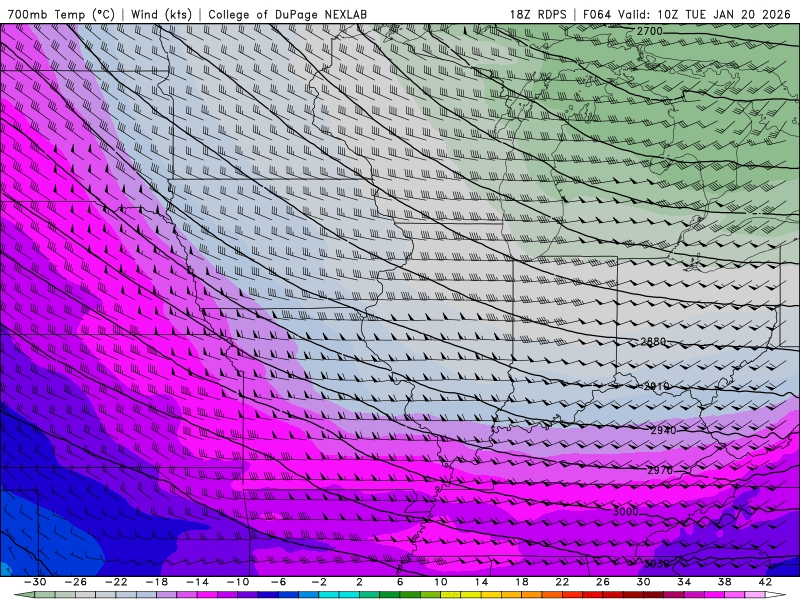This screenshot has width=800, height=600.
Task: Click the '18Z RDPS' model run label
Action: [538, 14]
